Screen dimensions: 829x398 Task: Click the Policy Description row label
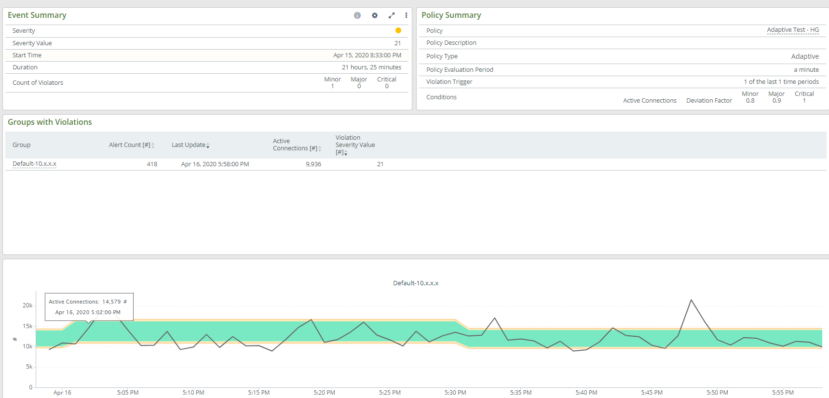tap(451, 43)
